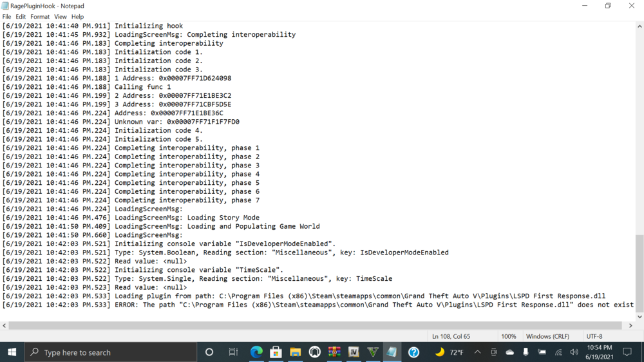Image resolution: width=644 pixels, height=362 pixels.
Task: Click vertical scrollbar up arrow
Action: coord(639,26)
